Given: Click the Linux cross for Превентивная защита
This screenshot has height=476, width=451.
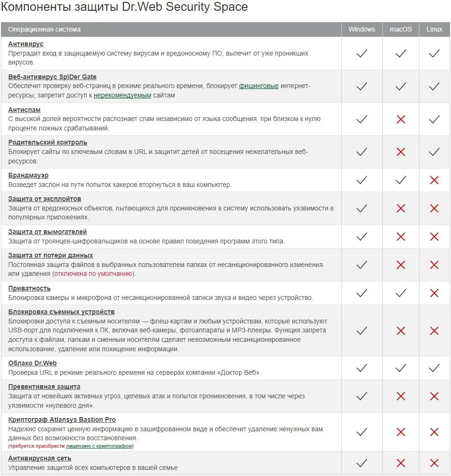Looking at the screenshot, I should pyautogui.click(x=434, y=396).
